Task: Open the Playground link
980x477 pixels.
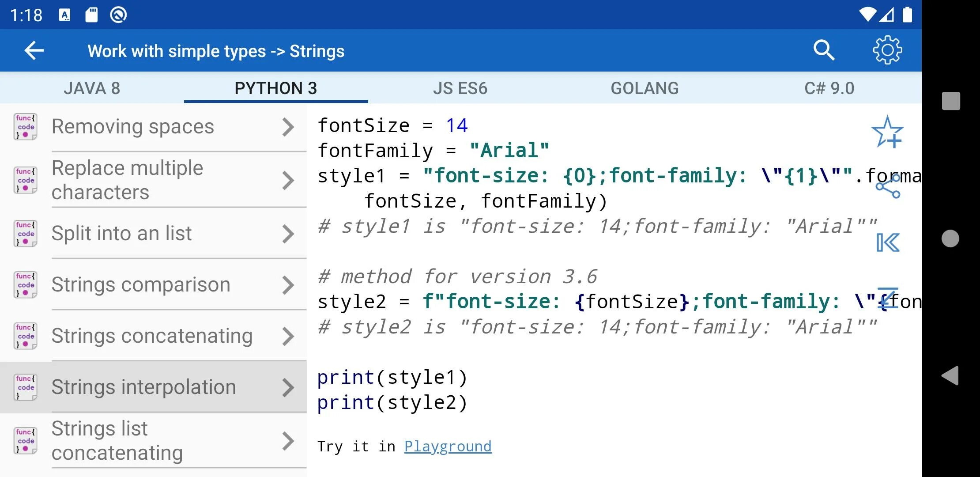Action: pyautogui.click(x=448, y=447)
